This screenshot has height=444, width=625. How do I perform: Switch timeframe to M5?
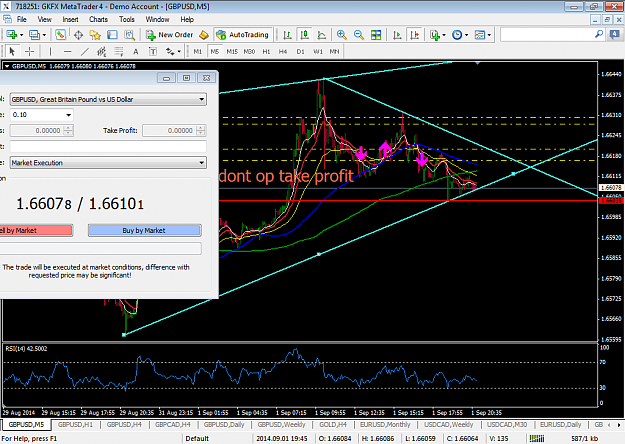pyautogui.click(x=215, y=51)
